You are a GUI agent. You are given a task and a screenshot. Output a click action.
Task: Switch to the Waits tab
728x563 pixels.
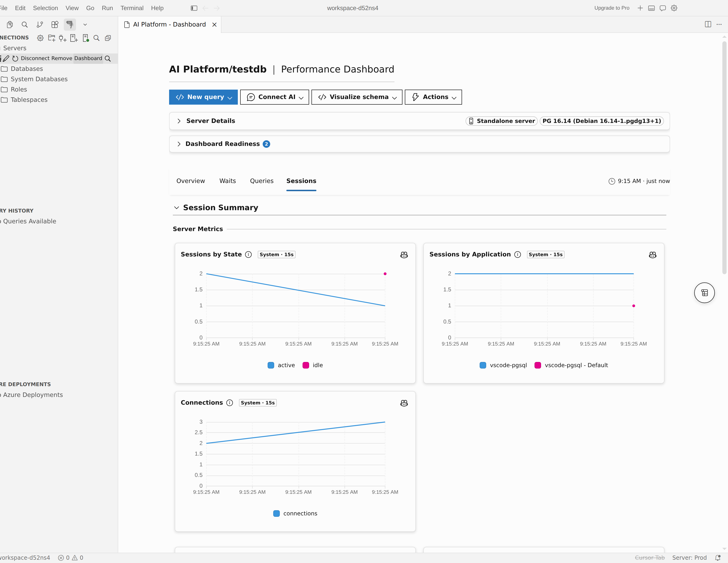pos(227,181)
